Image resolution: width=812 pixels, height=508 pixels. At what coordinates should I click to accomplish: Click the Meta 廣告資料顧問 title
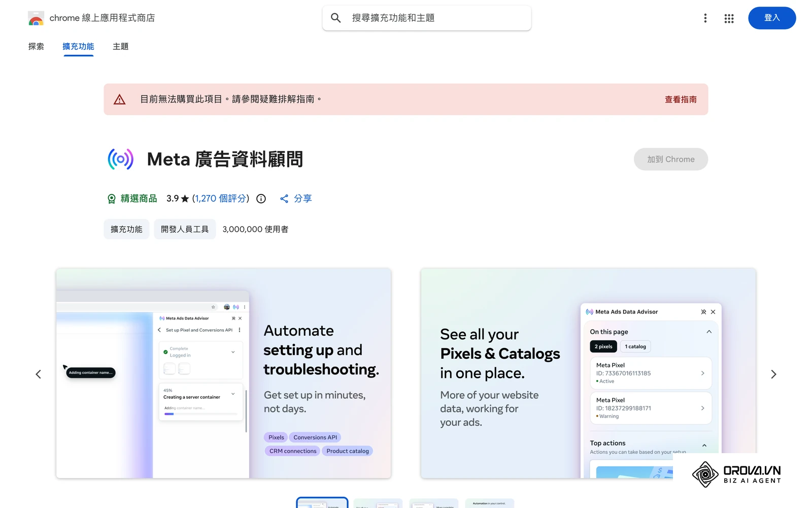click(x=225, y=159)
